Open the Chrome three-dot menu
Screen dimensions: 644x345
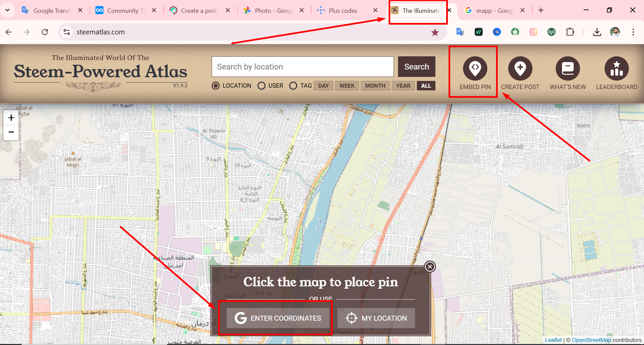[633, 32]
